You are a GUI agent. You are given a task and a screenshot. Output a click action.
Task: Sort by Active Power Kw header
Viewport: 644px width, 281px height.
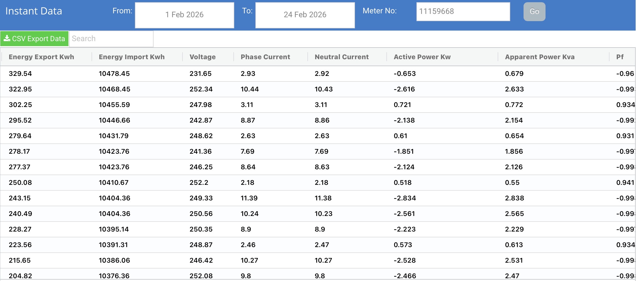click(x=422, y=57)
